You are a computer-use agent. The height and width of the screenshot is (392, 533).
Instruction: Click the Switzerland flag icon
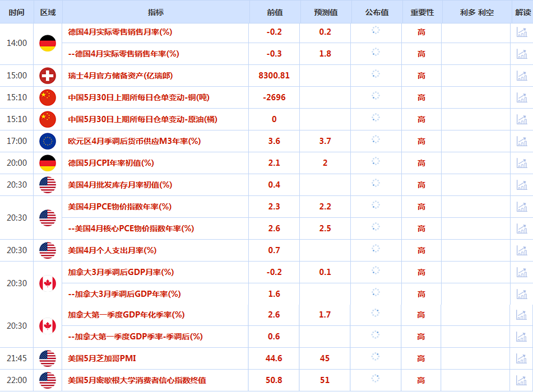coord(48,76)
